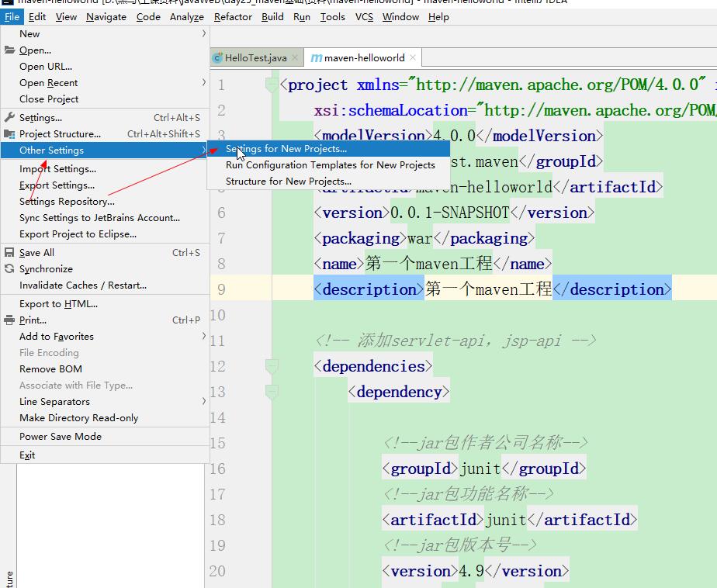Click the Open folder icon in File menu
This screenshot has height=588, width=717.
coord(9,50)
